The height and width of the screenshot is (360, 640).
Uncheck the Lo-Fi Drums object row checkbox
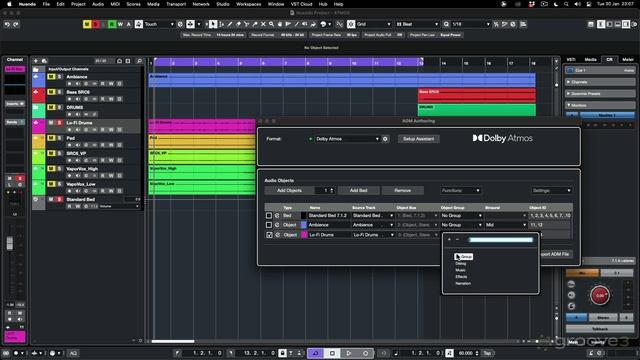click(x=269, y=235)
